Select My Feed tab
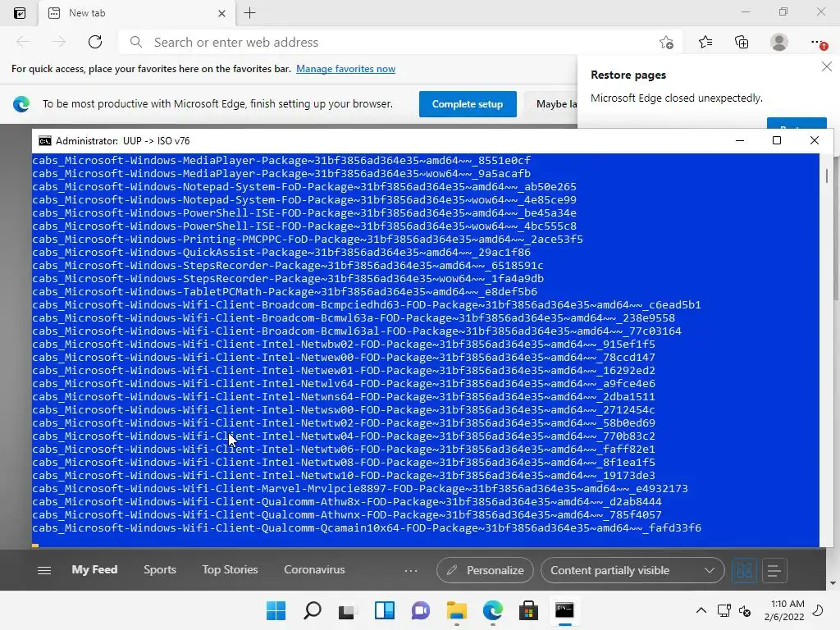This screenshot has width=840, height=630. [94, 569]
